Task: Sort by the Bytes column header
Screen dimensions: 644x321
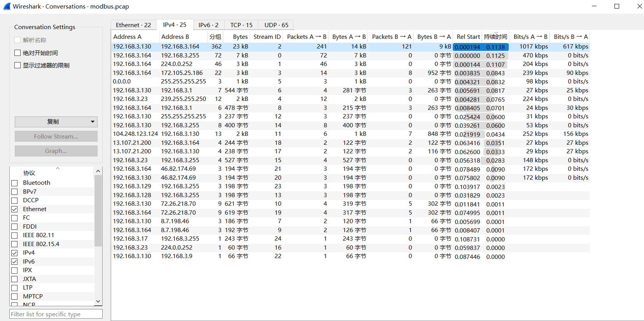Action: coord(236,36)
